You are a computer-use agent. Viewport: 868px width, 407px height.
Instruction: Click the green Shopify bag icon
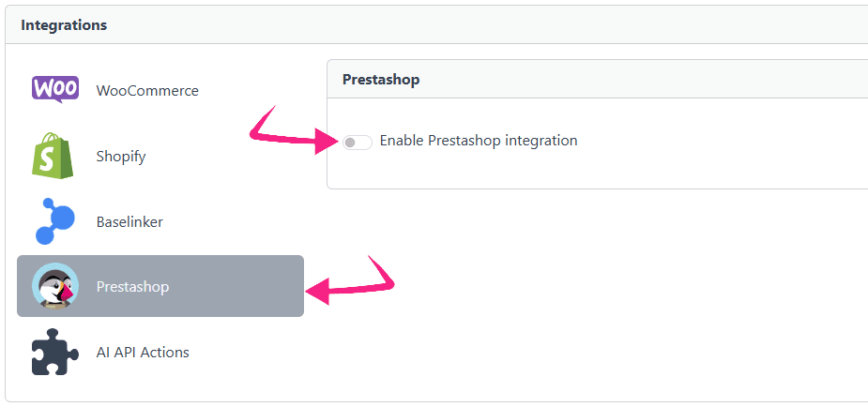53,156
